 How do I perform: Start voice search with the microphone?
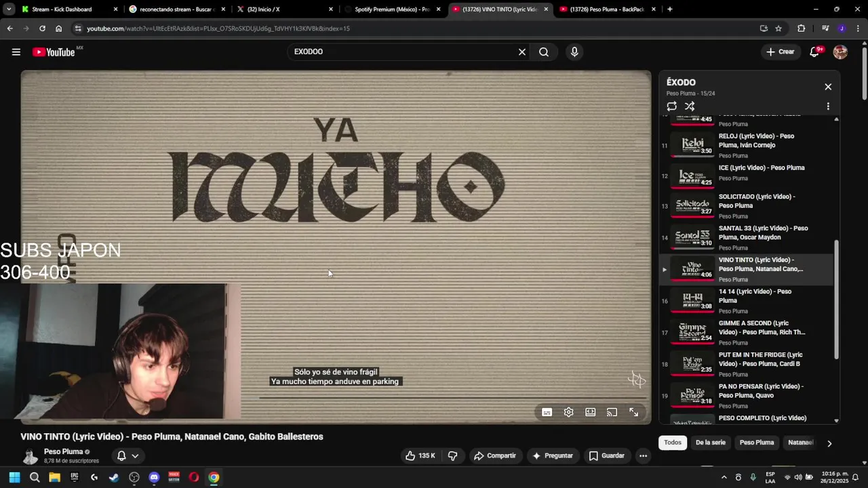click(x=574, y=52)
